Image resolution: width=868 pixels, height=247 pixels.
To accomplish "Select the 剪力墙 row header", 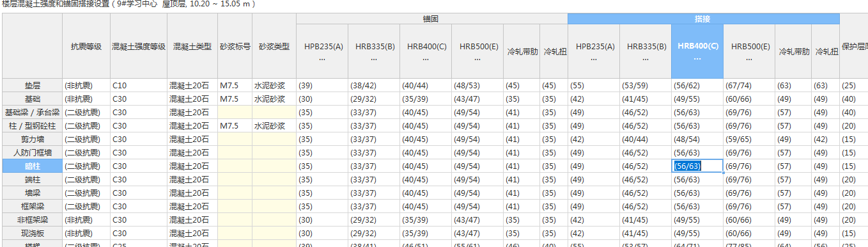I will pos(32,139).
